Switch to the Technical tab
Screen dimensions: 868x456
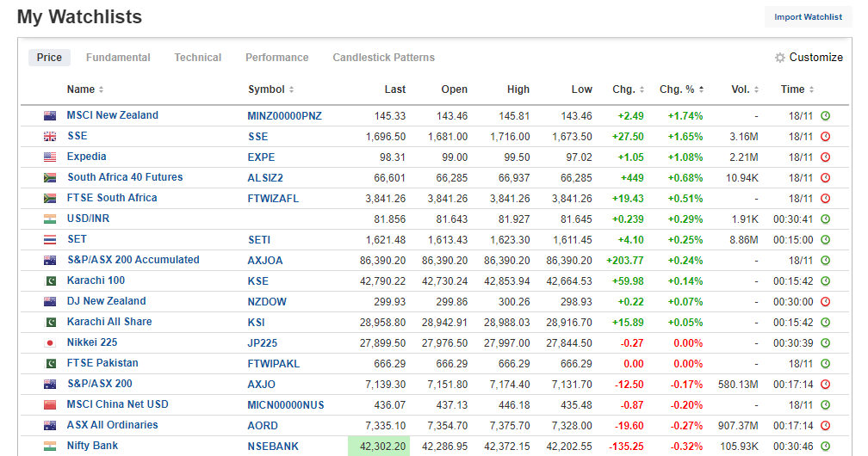(x=198, y=58)
